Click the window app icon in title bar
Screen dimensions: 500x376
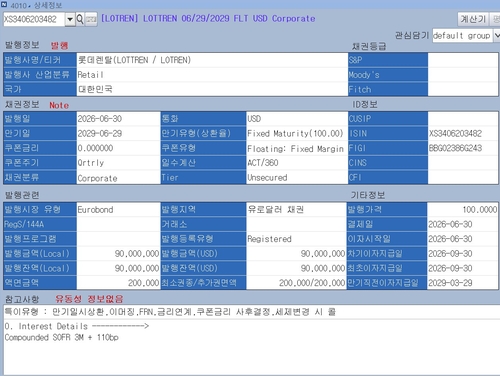click(4, 5)
